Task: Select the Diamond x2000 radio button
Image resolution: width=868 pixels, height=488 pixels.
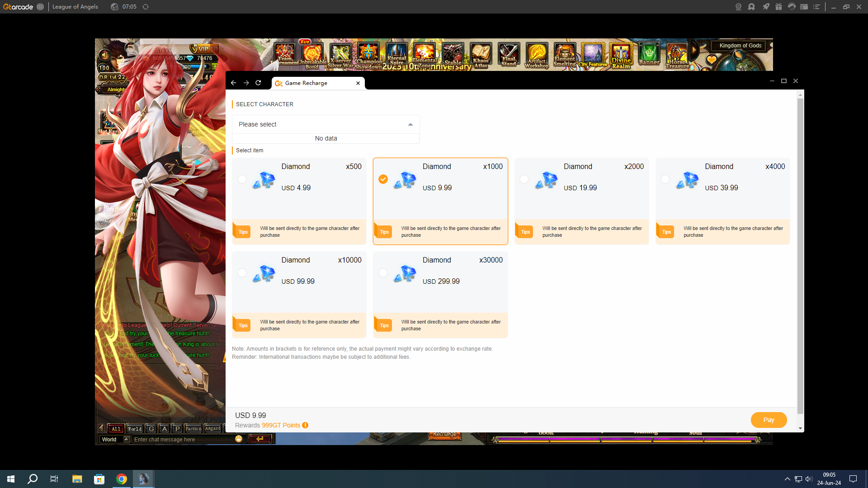Action: click(x=524, y=179)
